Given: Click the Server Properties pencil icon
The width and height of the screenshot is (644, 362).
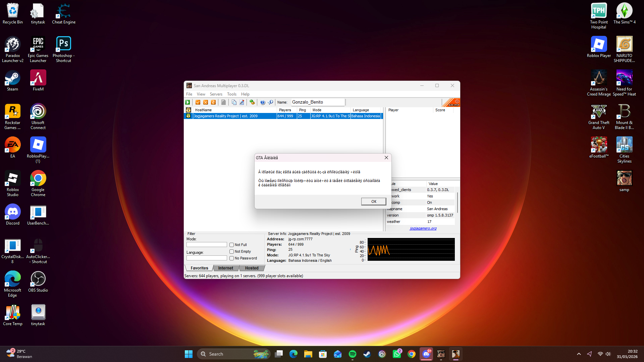Looking at the screenshot, I should [x=242, y=102].
